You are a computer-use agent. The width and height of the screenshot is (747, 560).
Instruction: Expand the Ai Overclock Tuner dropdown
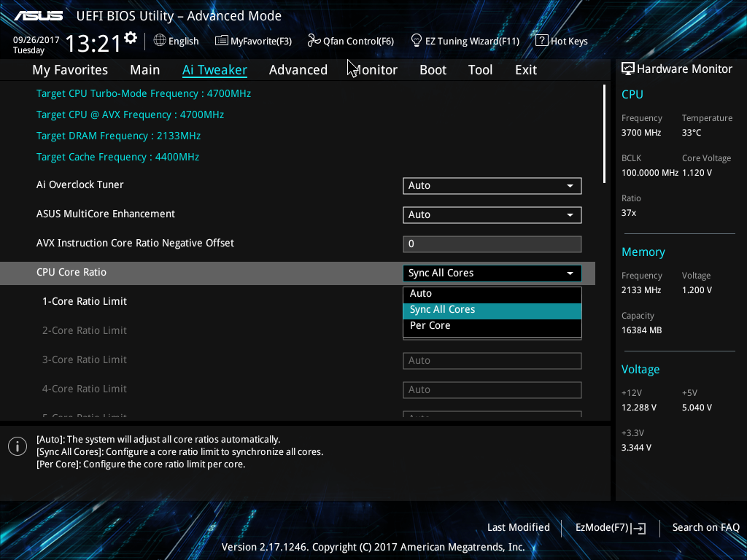492,186
